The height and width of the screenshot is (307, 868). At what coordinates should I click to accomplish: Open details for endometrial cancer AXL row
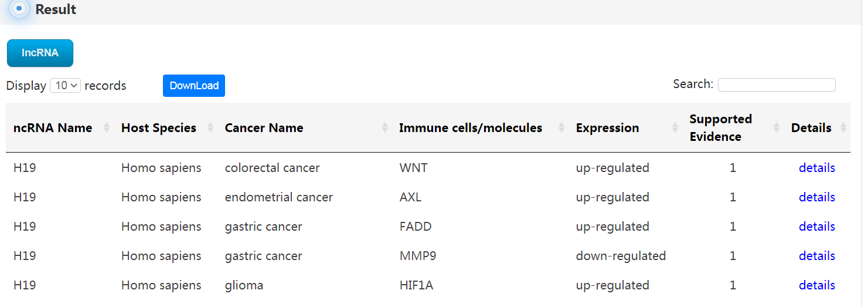[817, 197]
